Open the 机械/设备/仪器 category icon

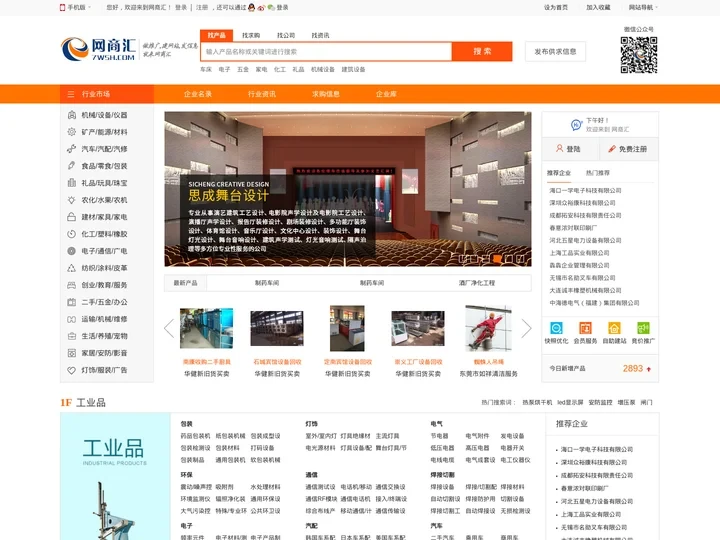(x=72, y=115)
